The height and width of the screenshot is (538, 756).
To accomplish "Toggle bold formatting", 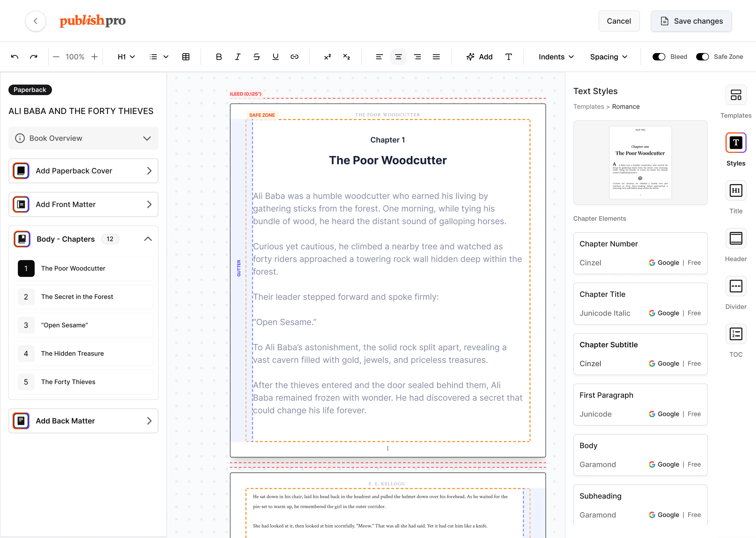I will 219,57.
